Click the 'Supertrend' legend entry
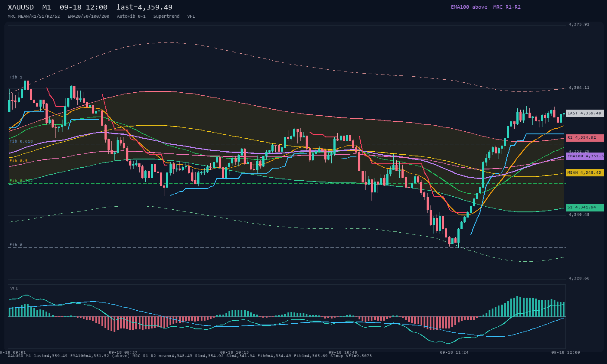The height and width of the screenshot is (364, 607). [166, 16]
